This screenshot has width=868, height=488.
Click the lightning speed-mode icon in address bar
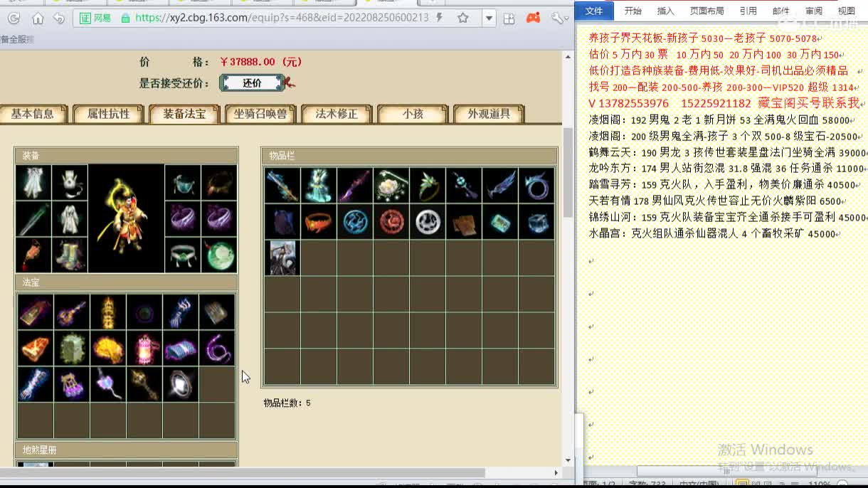coord(440,18)
